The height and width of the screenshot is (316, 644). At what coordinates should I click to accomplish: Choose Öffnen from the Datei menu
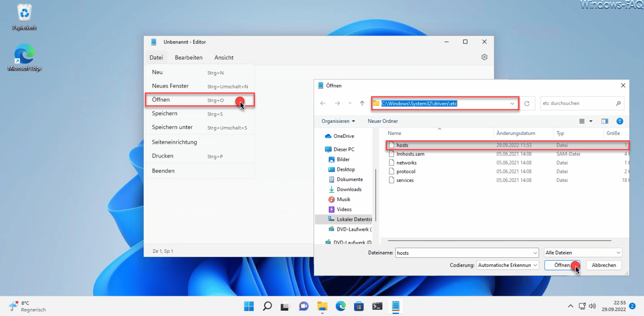click(160, 100)
